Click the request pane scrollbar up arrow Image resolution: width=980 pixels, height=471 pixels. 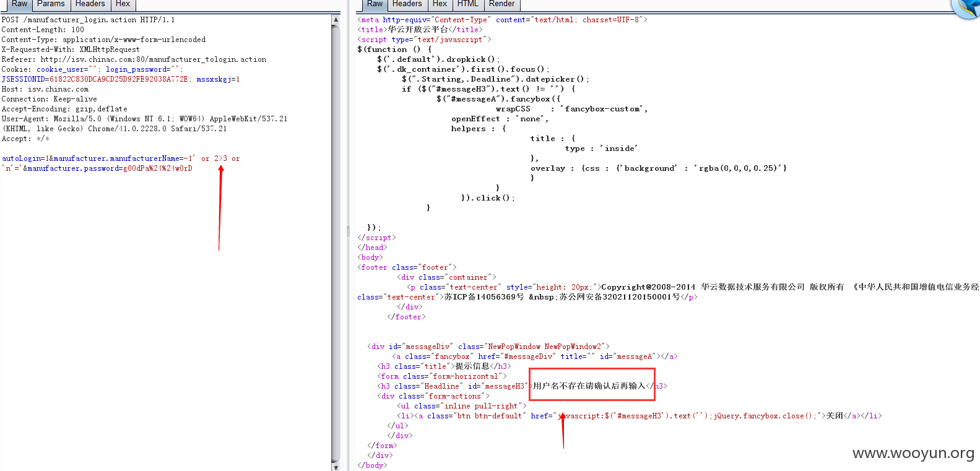(336, 19)
